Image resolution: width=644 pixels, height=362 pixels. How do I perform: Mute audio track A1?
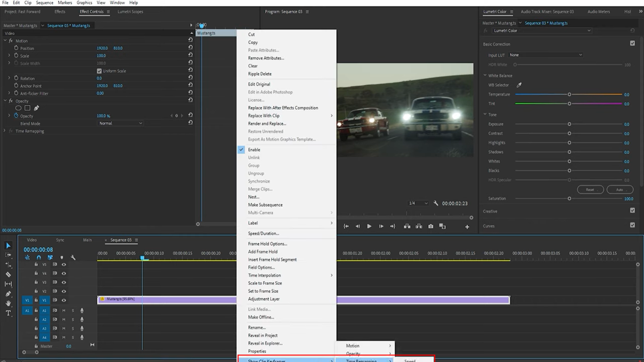pos(64,311)
